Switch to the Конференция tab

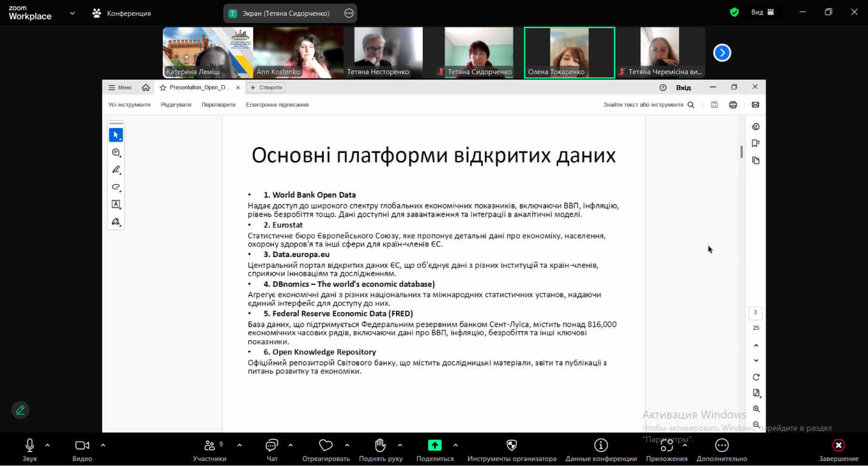coord(121,13)
